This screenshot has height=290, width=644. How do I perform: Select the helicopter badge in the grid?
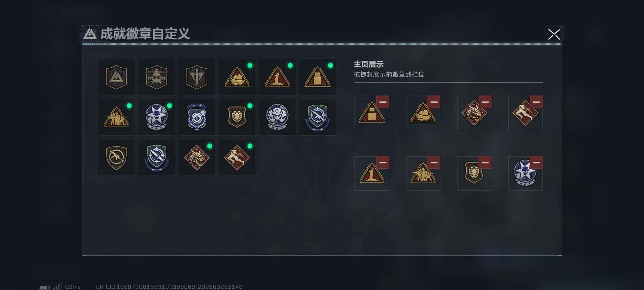coord(156,77)
